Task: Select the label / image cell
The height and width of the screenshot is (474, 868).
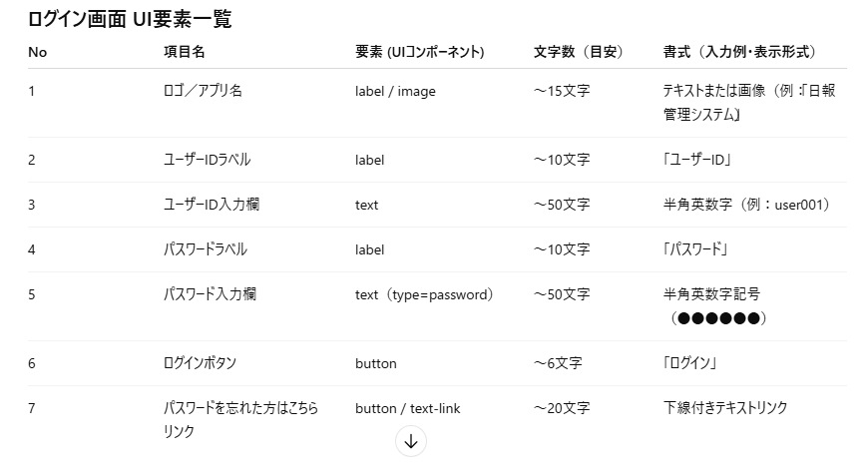Action: [395, 91]
